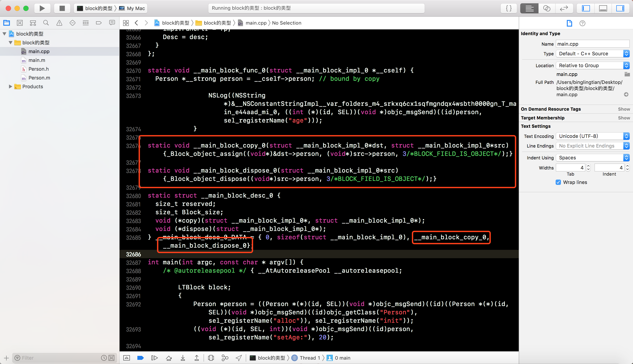Open the Find navigator search icon

coord(46,23)
